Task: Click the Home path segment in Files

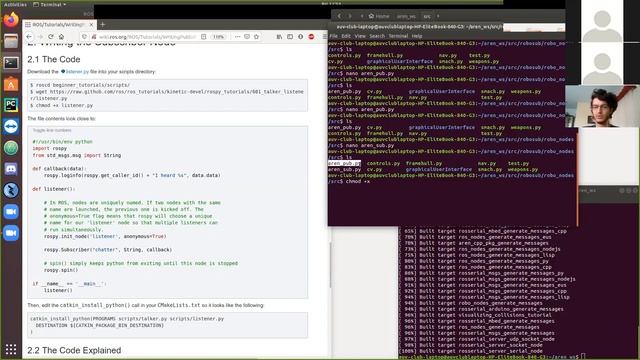Action: click(x=379, y=16)
